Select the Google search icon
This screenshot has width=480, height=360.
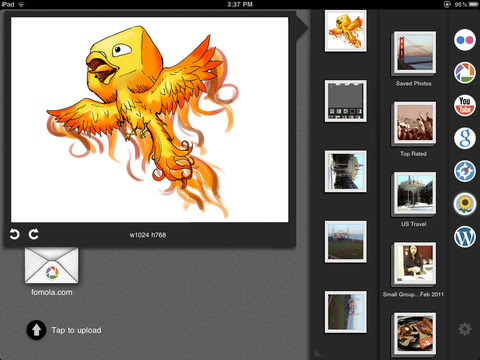click(x=465, y=138)
